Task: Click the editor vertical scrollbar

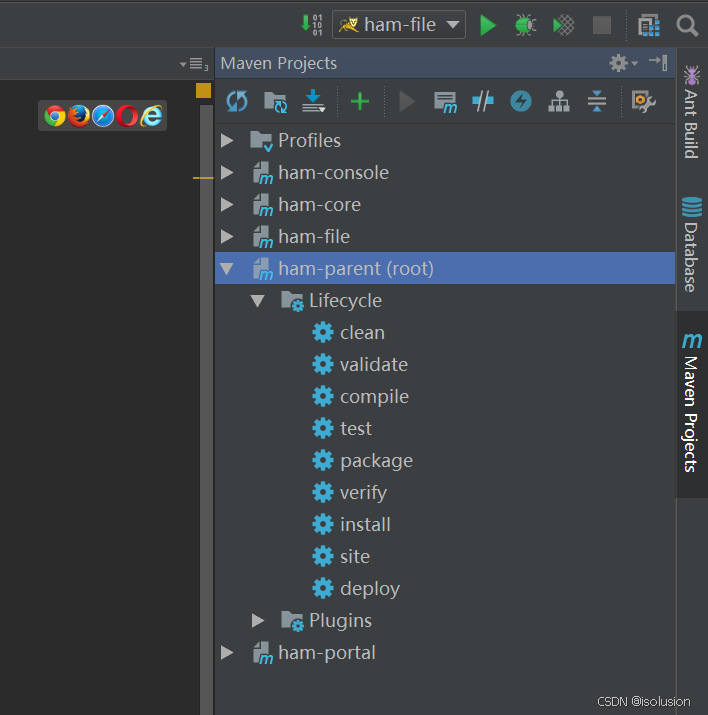Action: (207, 409)
